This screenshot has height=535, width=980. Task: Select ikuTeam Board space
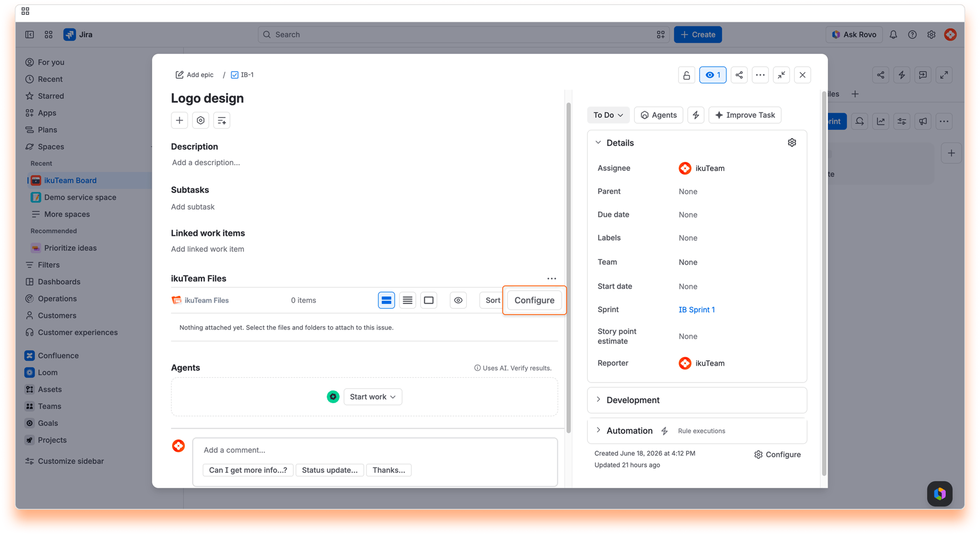tap(70, 180)
